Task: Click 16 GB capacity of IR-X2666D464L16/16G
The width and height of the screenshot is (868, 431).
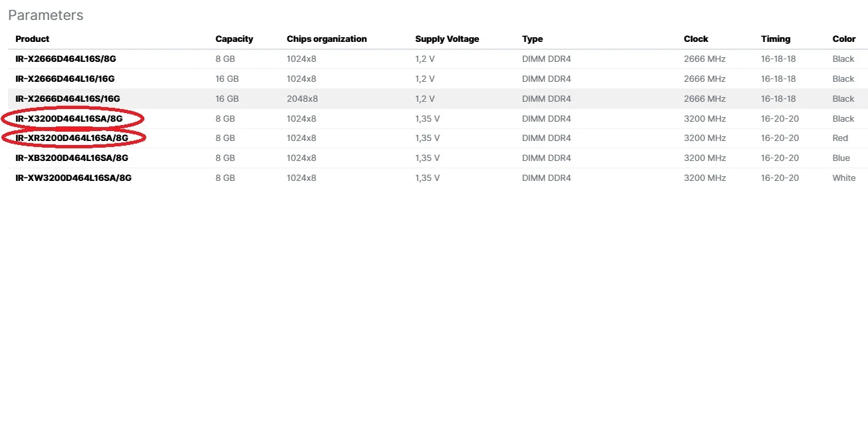Action: click(x=227, y=78)
